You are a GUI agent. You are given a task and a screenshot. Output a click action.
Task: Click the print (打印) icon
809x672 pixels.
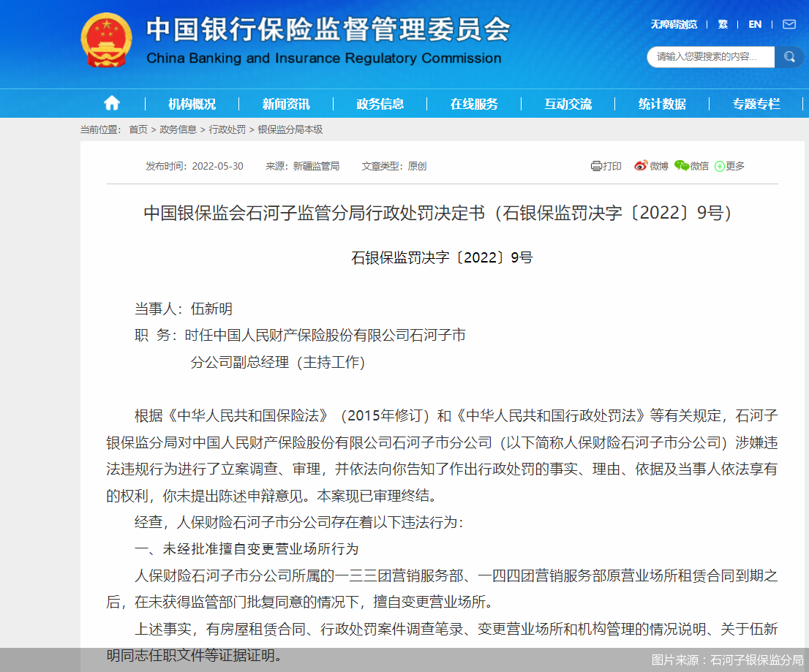[x=596, y=166]
